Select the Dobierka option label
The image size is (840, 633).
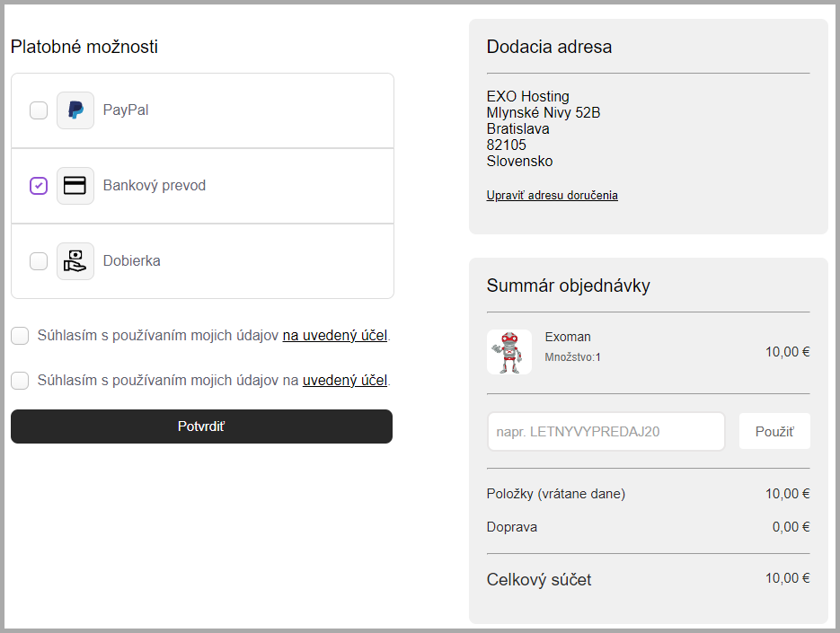[131, 261]
